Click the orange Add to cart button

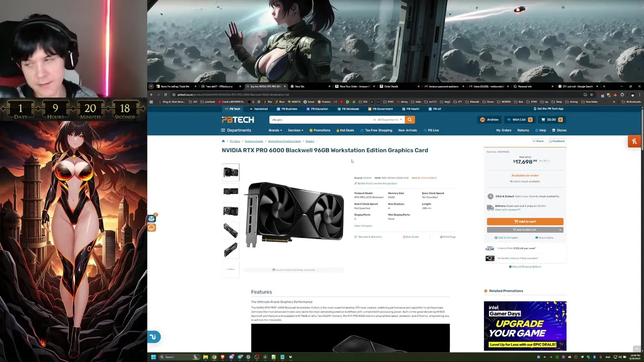(525, 222)
